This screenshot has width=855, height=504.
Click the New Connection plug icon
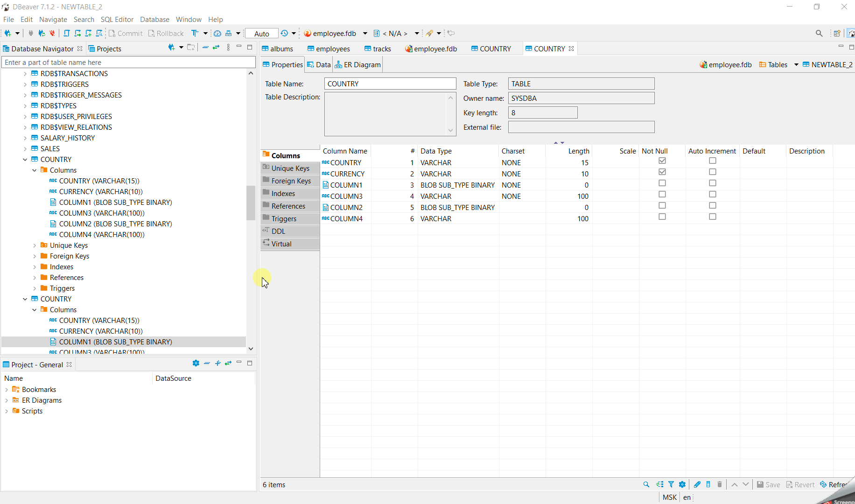pyautogui.click(x=8, y=33)
